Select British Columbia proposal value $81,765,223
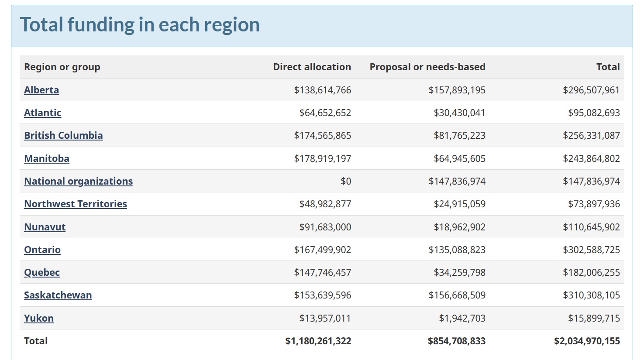 tap(459, 135)
